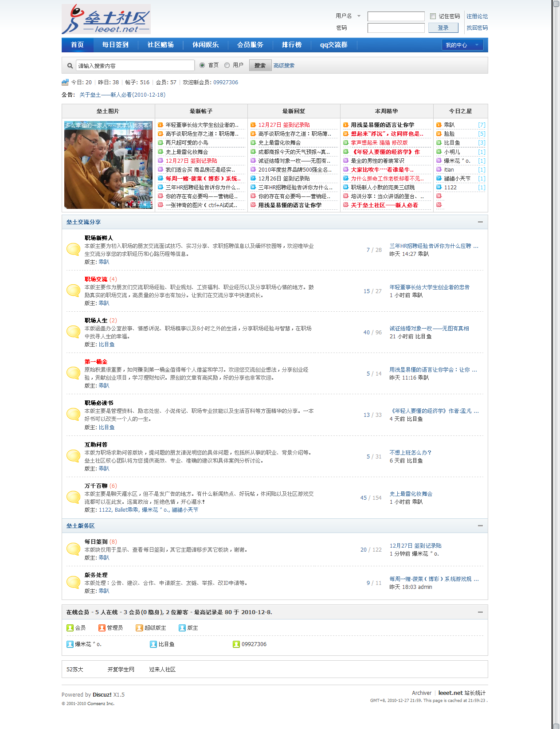Image resolution: width=560 pixels, height=729 pixels.
Task: Open the announcement 关于垒土——新人必看
Action: [122, 95]
